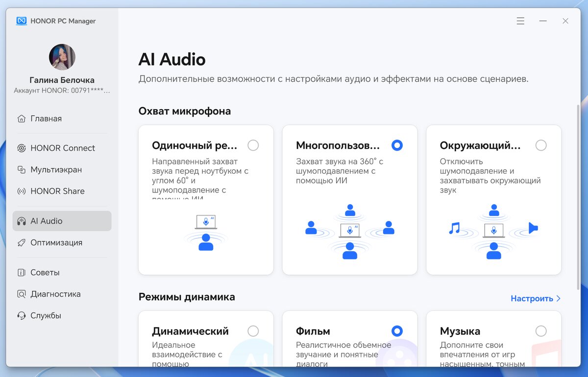The image size is (588, 377).
Task: Click the user profile avatar picture
Action: click(x=62, y=57)
